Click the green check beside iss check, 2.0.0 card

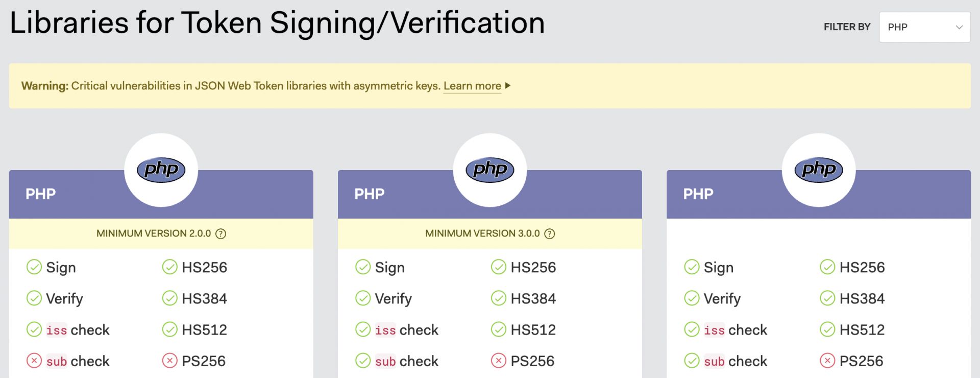(34, 330)
